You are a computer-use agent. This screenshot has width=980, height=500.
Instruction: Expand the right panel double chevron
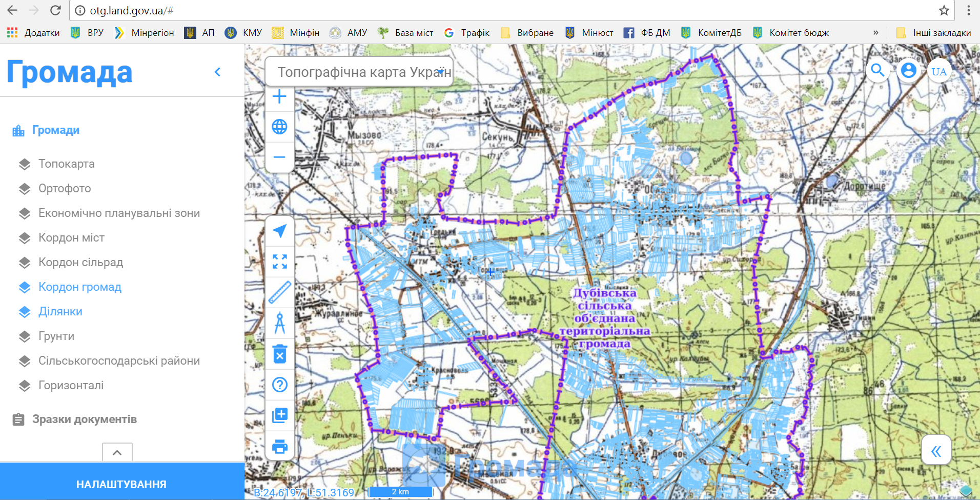coord(936,451)
